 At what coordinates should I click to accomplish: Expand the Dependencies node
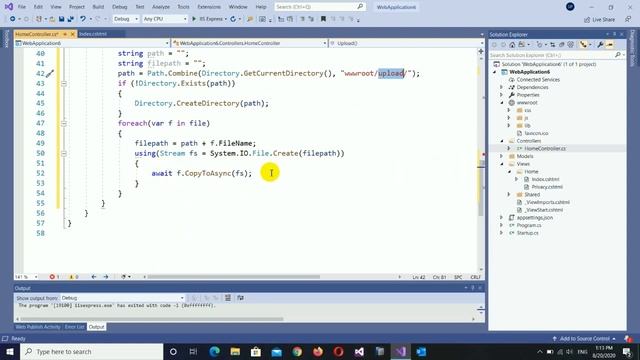(x=502, y=87)
